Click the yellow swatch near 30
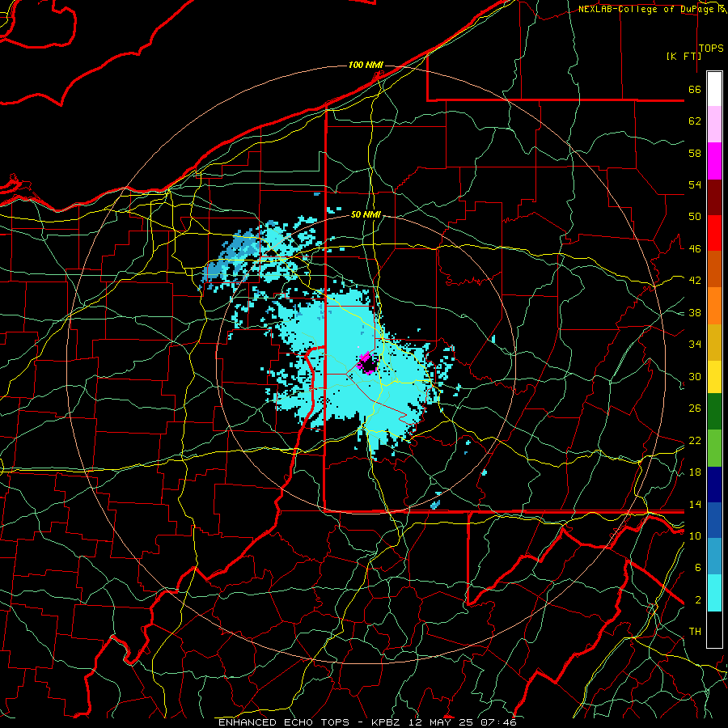 click(714, 377)
